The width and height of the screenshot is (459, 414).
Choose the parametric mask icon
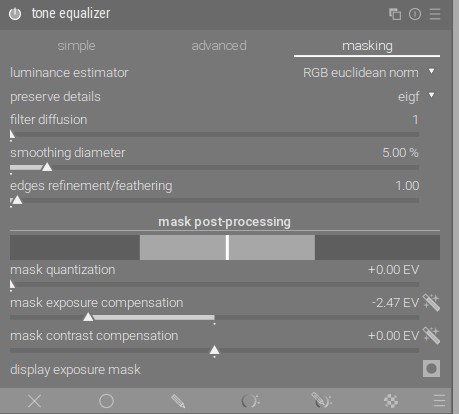(250, 401)
